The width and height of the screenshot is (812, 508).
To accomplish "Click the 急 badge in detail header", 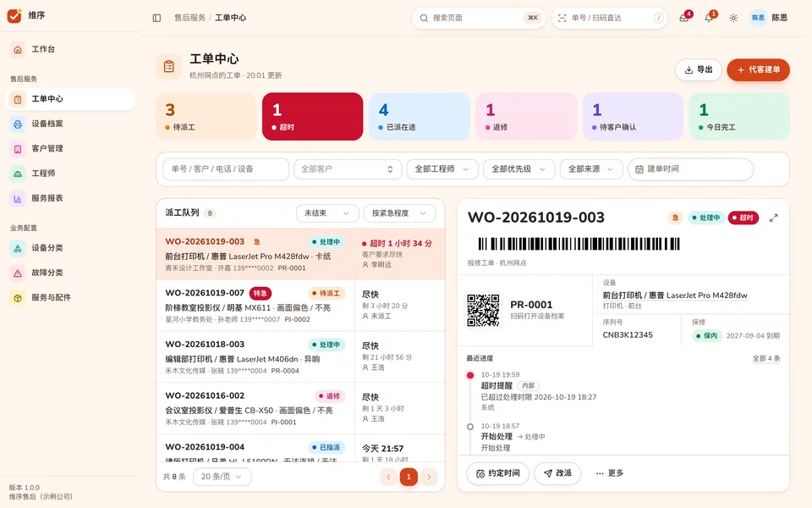I will pyautogui.click(x=675, y=218).
